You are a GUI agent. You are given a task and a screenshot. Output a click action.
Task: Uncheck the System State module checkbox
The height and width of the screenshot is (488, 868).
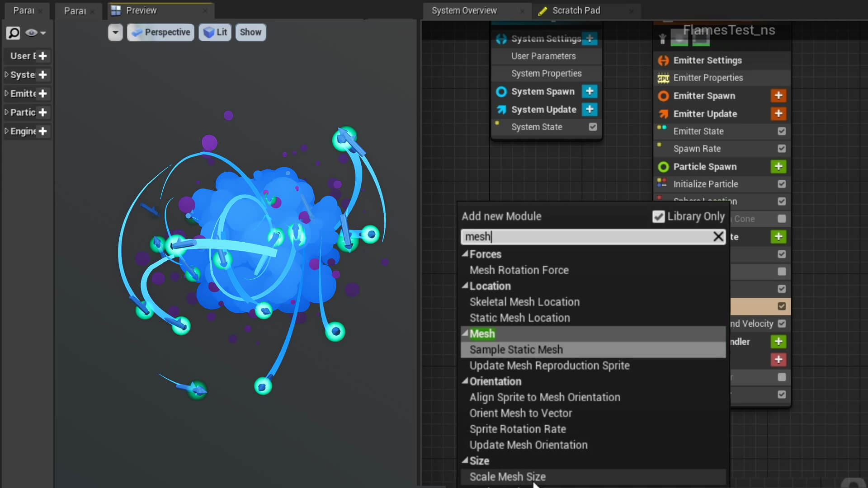coord(593,127)
